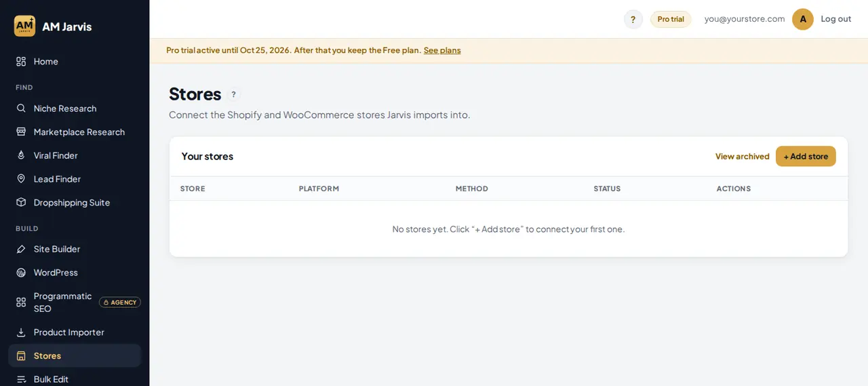Image resolution: width=868 pixels, height=386 pixels.
Task: Open Programmatic SEO
Action: click(x=75, y=302)
